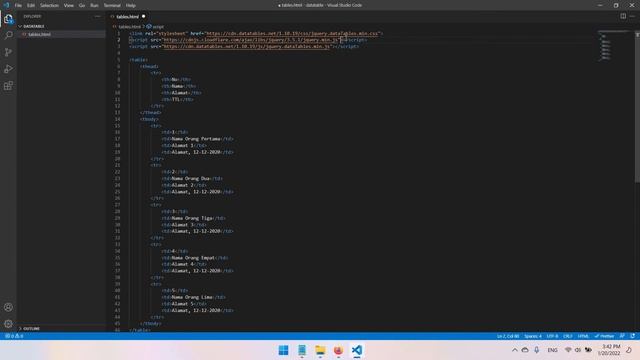
Task: Click the 'TTL' header text in editor
Action: (x=176, y=99)
